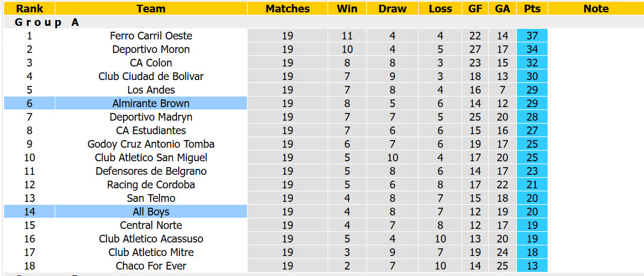
Task: Click the Rank column header
Action: (x=29, y=8)
